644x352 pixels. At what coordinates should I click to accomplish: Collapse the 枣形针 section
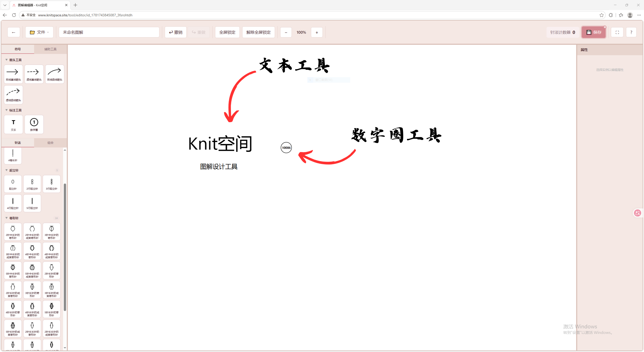click(7, 218)
